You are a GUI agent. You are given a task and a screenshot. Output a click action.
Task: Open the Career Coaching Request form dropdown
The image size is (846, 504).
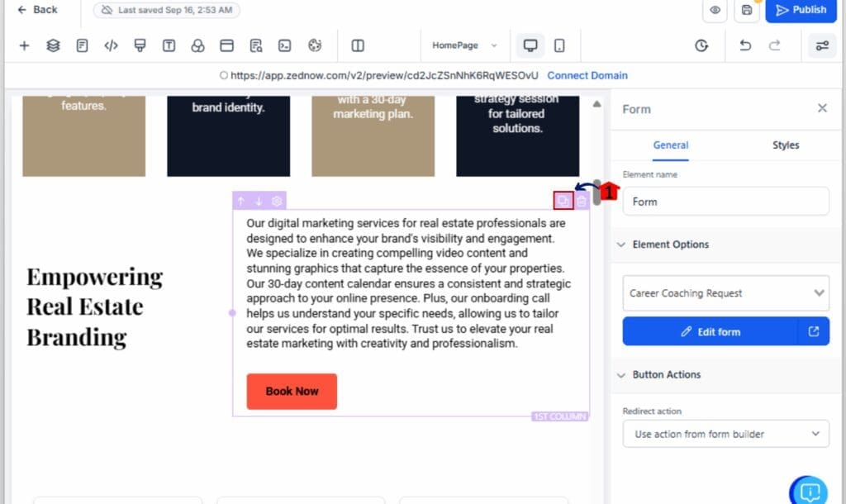[725, 293]
